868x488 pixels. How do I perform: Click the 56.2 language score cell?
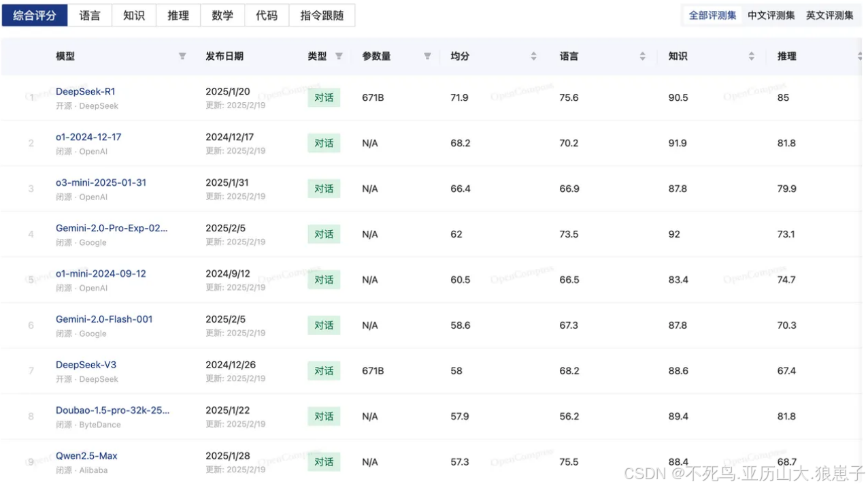pos(569,417)
